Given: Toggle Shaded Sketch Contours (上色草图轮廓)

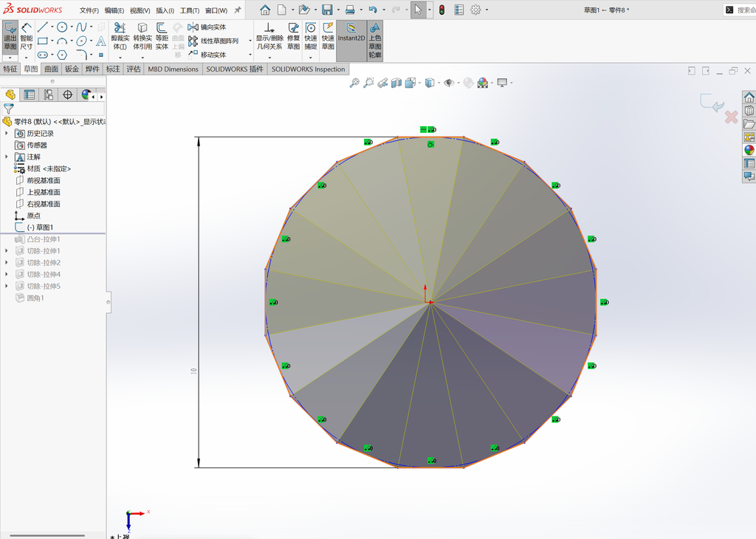Looking at the screenshot, I should point(375,41).
